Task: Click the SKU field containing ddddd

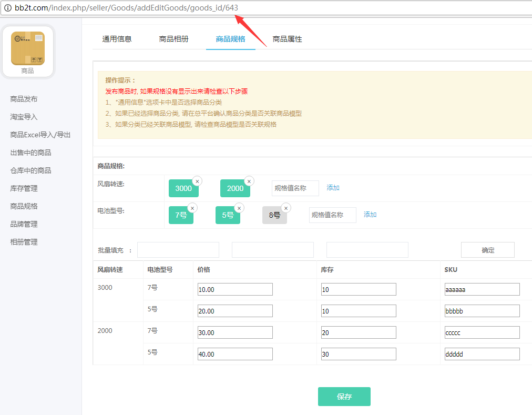Action: click(x=482, y=354)
